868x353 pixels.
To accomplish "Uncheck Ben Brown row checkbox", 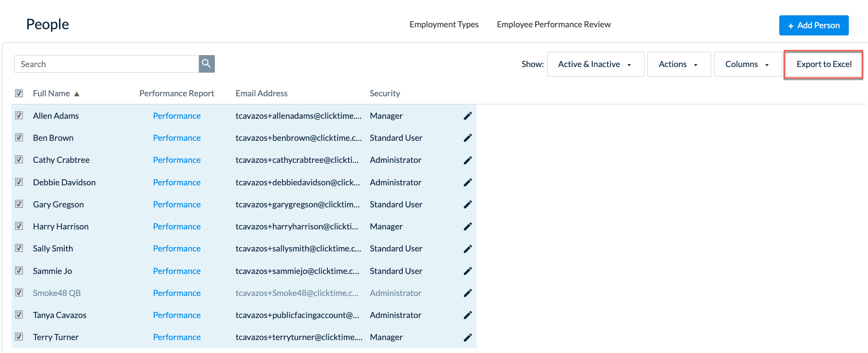I will (19, 137).
